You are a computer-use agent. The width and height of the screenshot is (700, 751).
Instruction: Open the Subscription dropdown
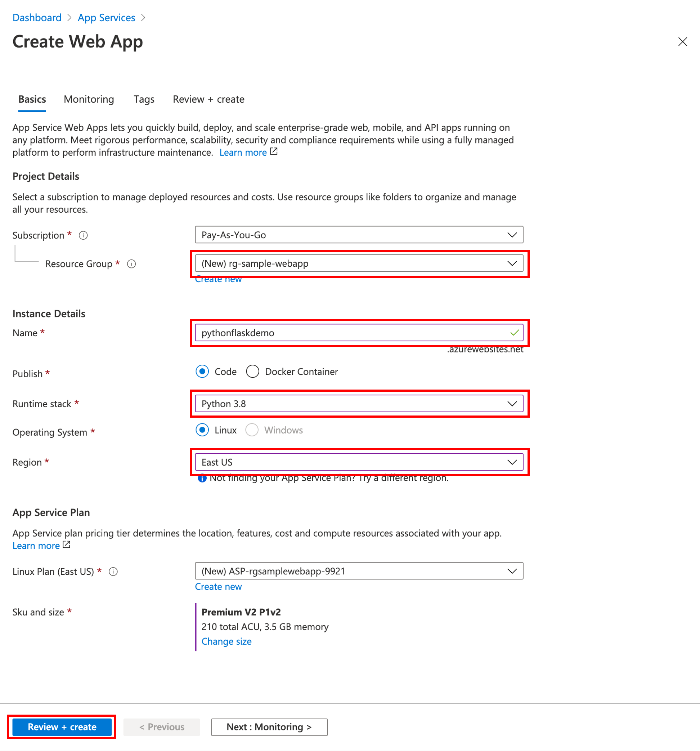(x=359, y=235)
